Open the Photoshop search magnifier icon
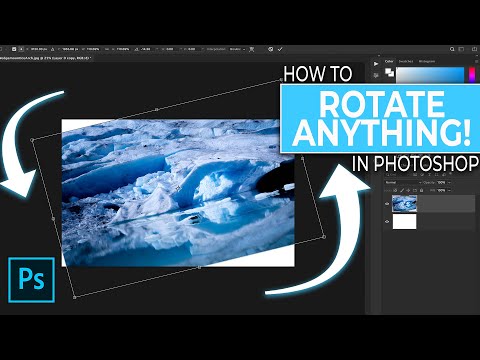The height and width of the screenshot is (360, 480). [x=452, y=49]
